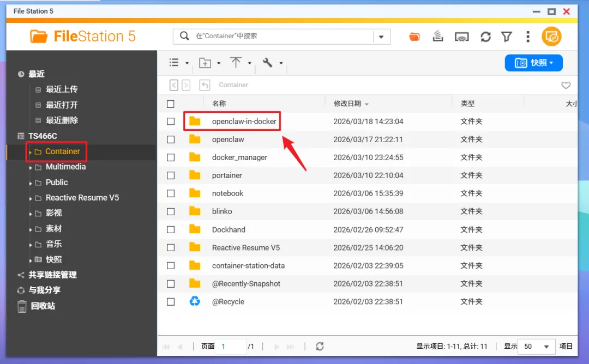Check the @Recycle row checkbox

(x=171, y=302)
